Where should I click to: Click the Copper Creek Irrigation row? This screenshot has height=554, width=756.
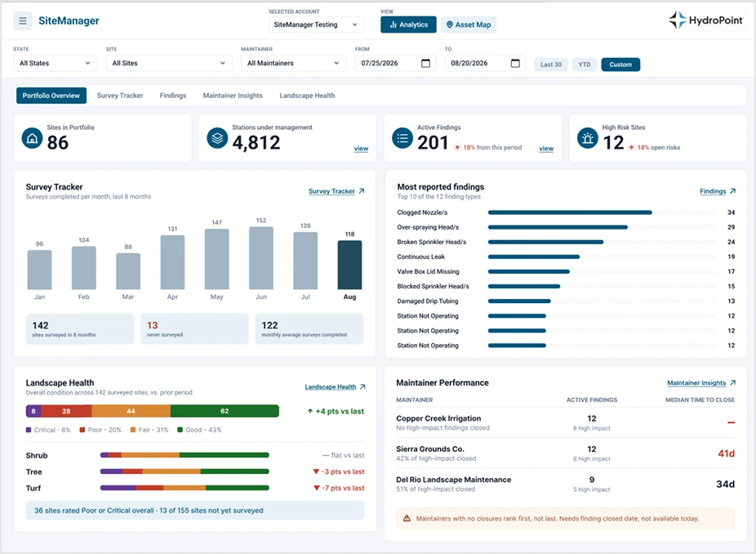click(566, 422)
